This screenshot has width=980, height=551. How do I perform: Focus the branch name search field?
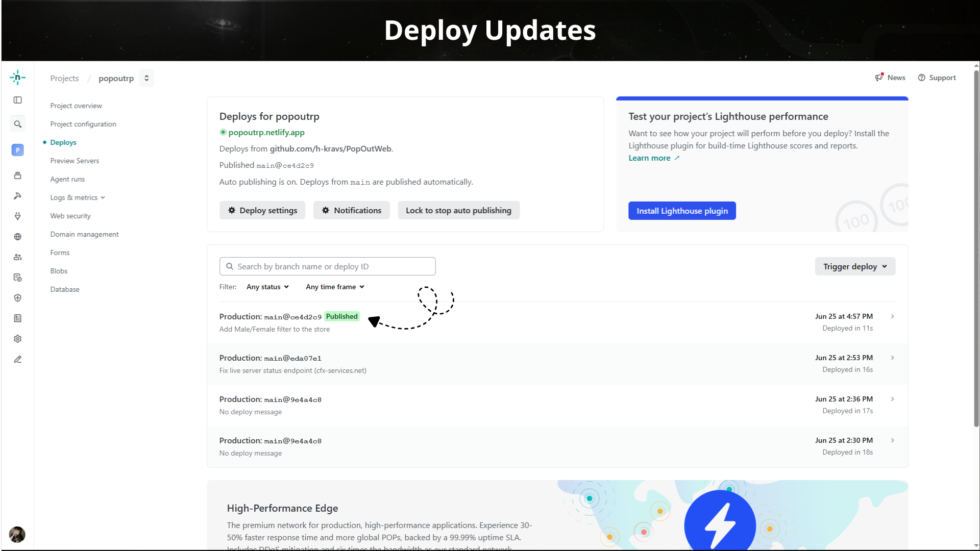(x=327, y=266)
